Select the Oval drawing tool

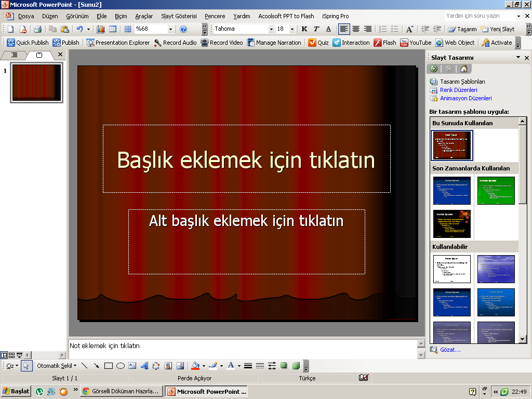pos(121,366)
